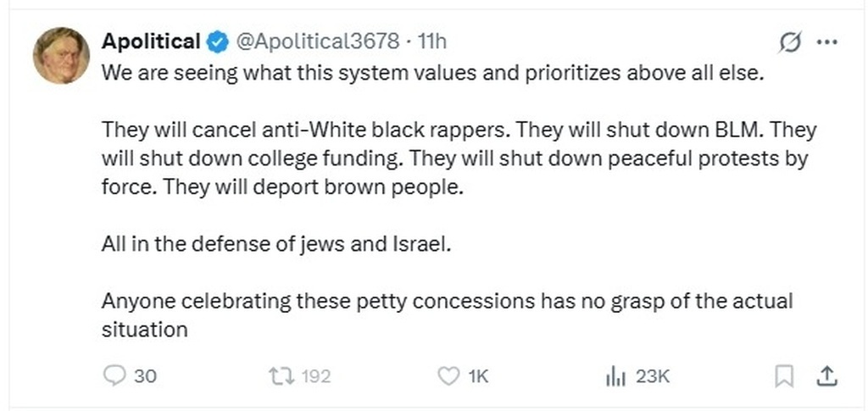
Task: Click the reply speech bubble icon
Action: tap(114, 375)
